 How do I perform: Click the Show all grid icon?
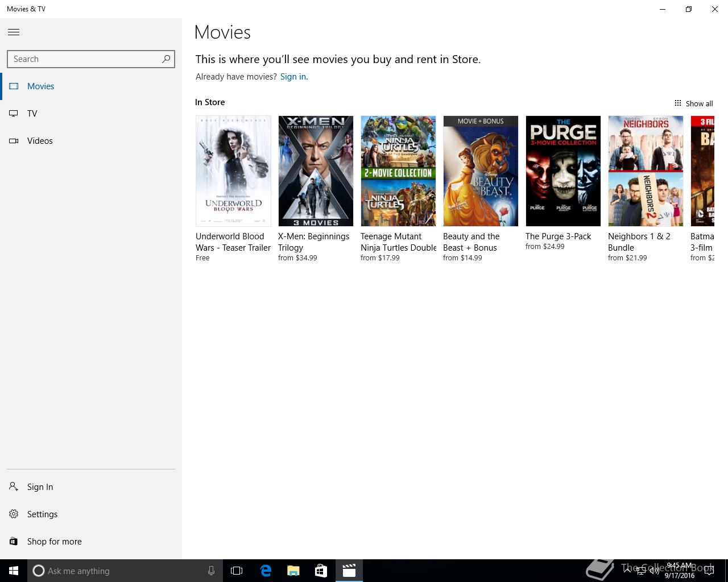pyautogui.click(x=677, y=103)
